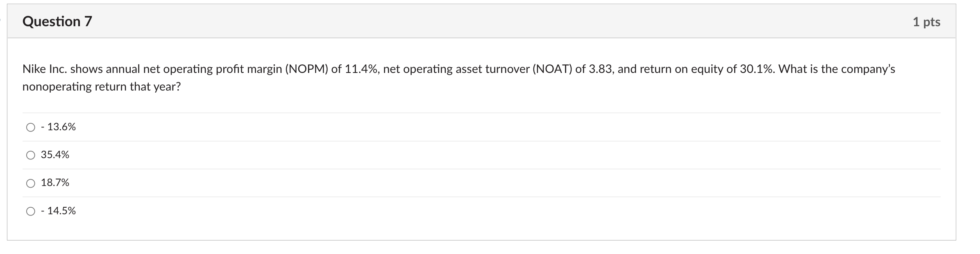Pick the - 14.5% radio button
This screenshot has height=254, width=980.
[x=31, y=211]
